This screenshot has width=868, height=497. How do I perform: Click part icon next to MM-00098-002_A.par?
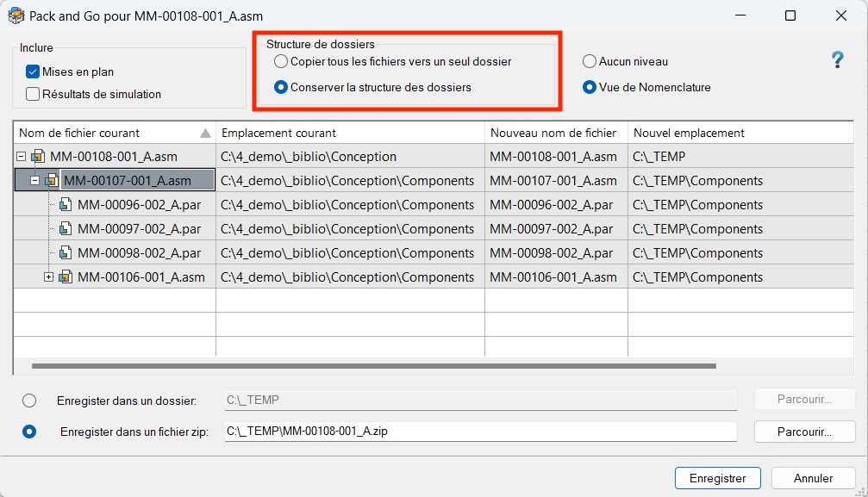[66, 253]
